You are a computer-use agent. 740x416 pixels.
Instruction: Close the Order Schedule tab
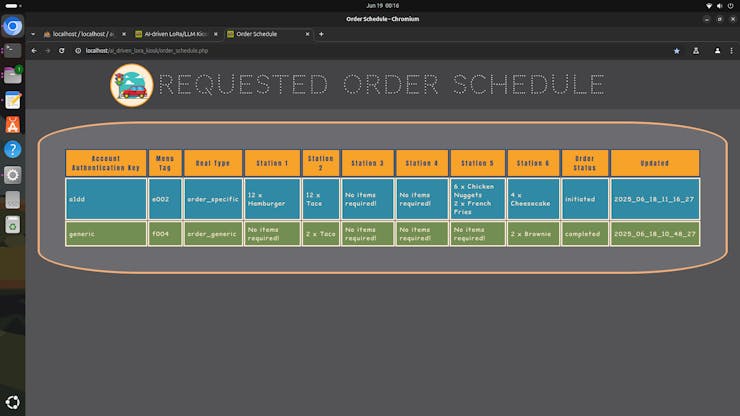point(306,34)
